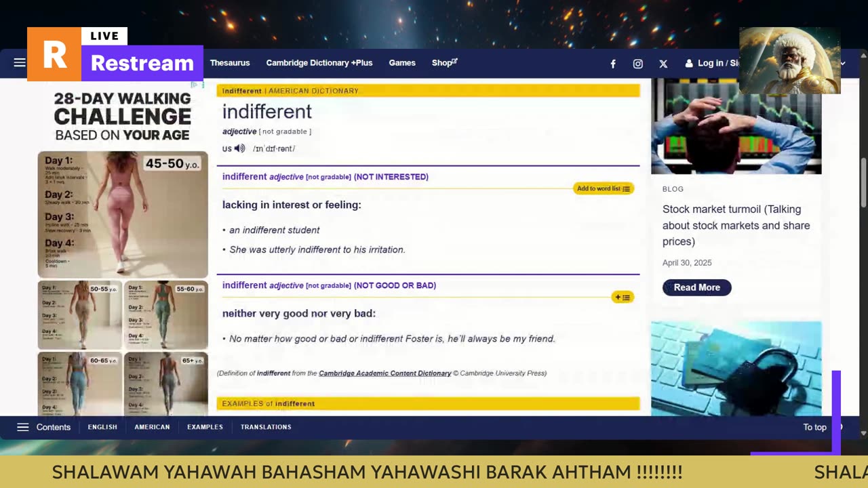
Task: Click the page vertical scrollbar thumb
Action: 863,183
